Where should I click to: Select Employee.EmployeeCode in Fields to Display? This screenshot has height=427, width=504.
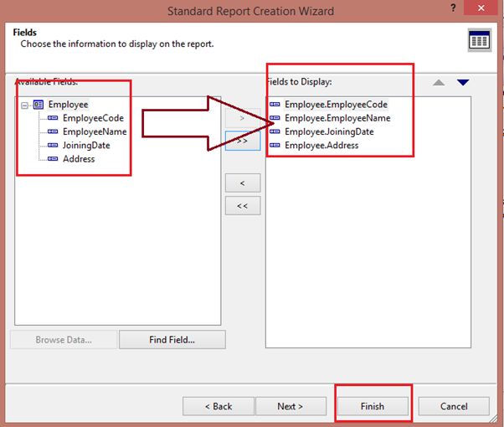[336, 105]
